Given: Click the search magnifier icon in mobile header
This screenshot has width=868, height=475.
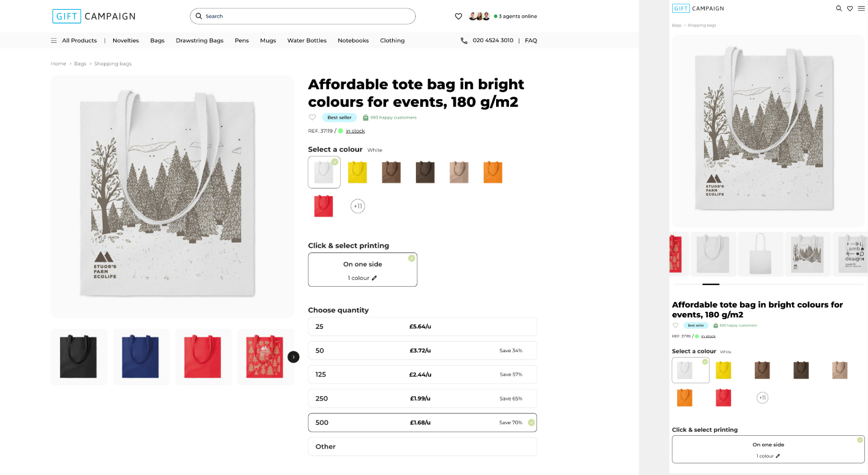Looking at the screenshot, I should 839,9.
